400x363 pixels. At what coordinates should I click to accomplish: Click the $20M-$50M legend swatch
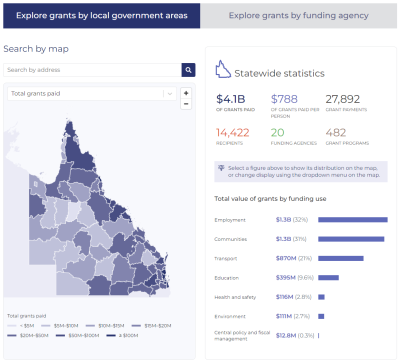point(12,336)
